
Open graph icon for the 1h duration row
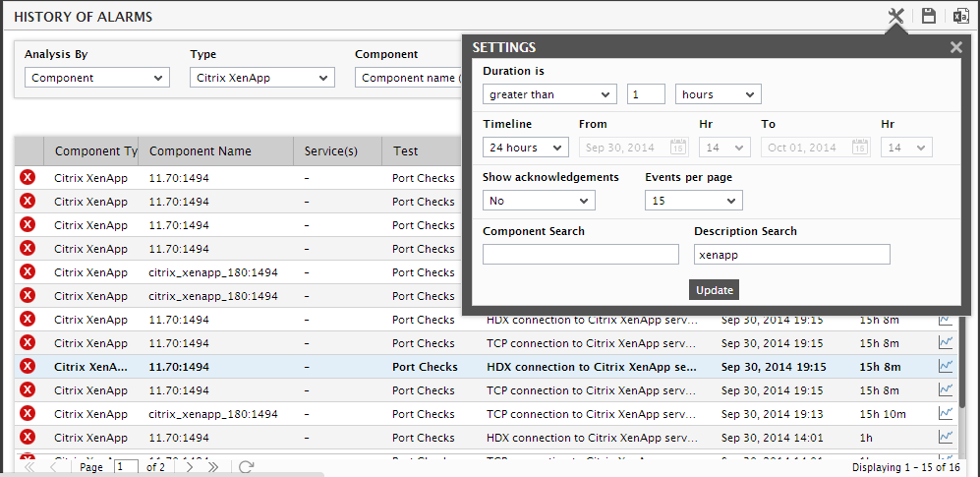pyautogui.click(x=946, y=437)
